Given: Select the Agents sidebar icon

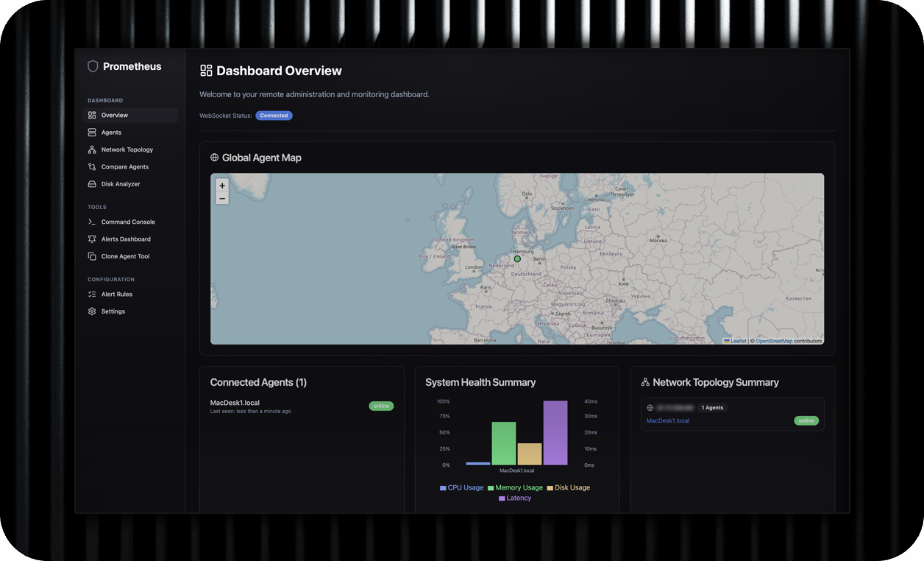Looking at the screenshot, I should [x=91, y=132].
